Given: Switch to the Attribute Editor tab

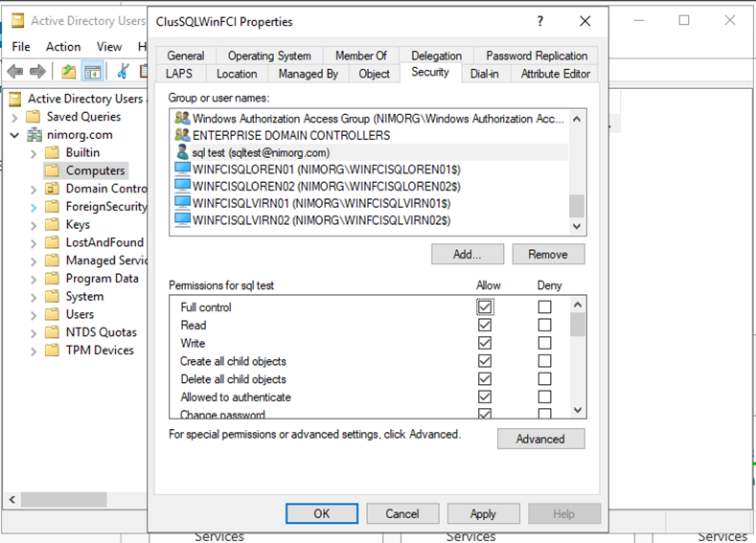Looking at the screenshot, I should click(556, 74).
